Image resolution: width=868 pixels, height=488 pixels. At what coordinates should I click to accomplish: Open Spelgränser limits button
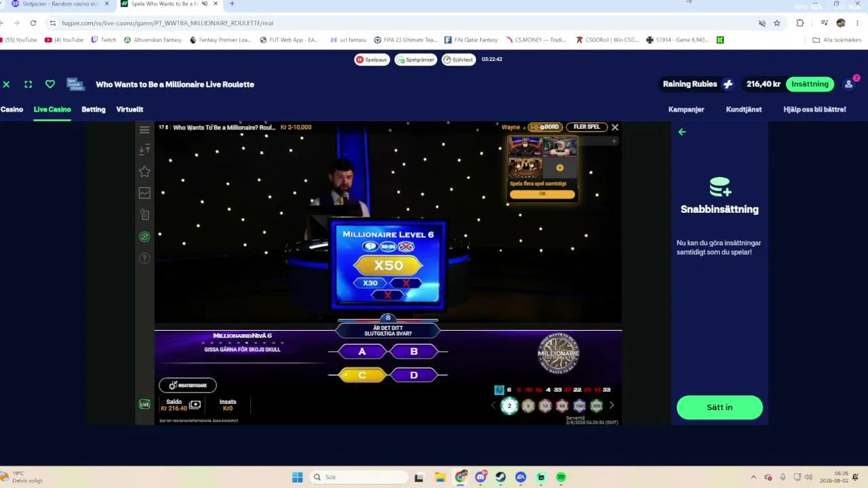coord(416,60)
